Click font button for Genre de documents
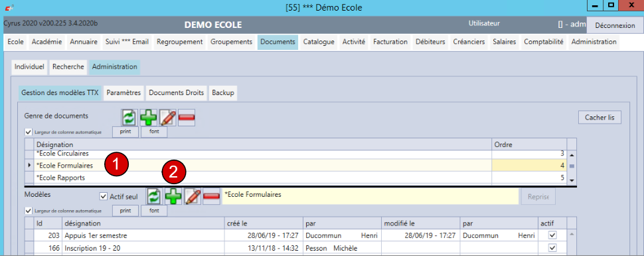644x256 pixels. click(154, 132)
